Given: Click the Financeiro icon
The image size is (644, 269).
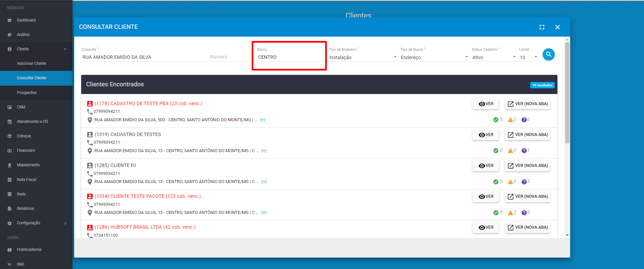Looking at the screenshot, I should click(x=9, y=150).
